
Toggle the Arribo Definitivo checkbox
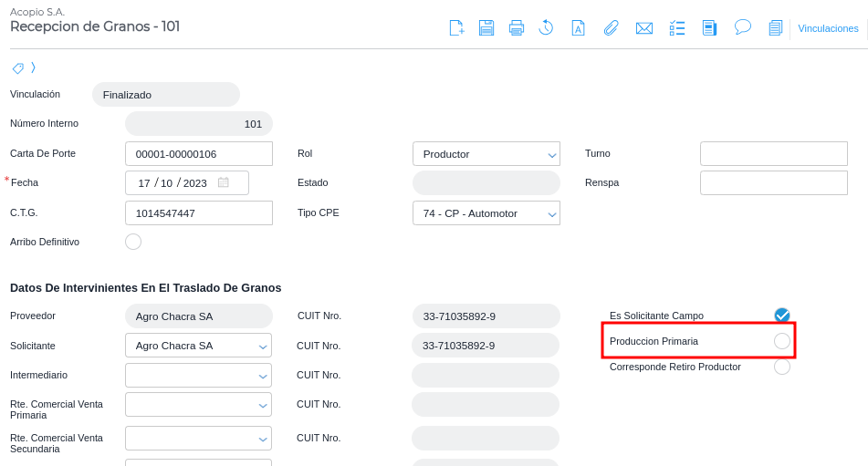[x=133, y=242]
